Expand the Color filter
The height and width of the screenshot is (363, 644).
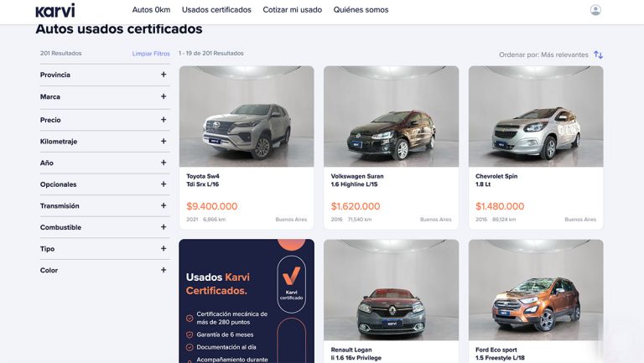coord(164,270)
